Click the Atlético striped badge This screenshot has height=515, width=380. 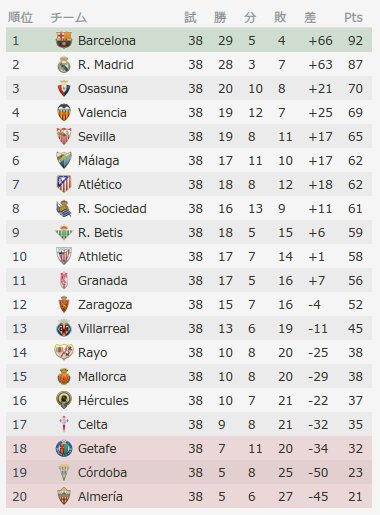pos(64,184)
